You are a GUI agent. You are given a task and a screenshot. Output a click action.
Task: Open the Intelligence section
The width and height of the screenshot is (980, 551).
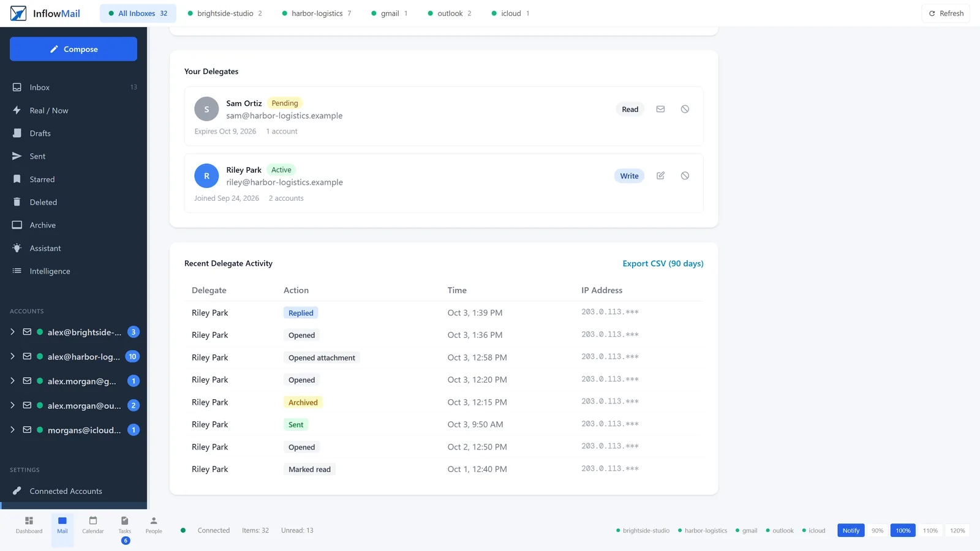pyautogui.click(x=73, y=271)
